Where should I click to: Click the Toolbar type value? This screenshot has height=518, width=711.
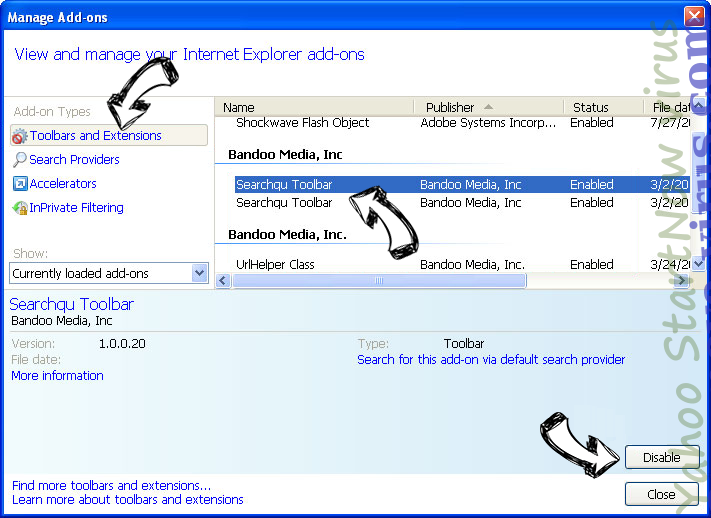tap(464, 343)
